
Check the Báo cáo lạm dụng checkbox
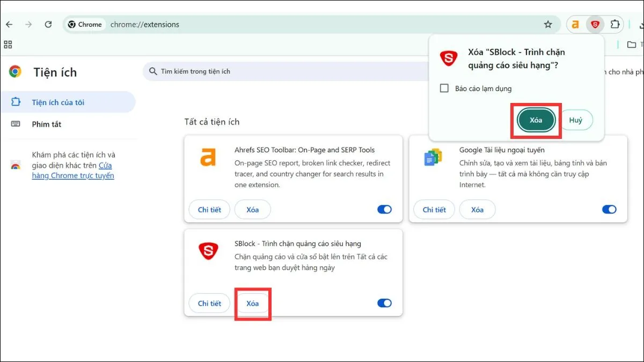(x=444, y=88)
